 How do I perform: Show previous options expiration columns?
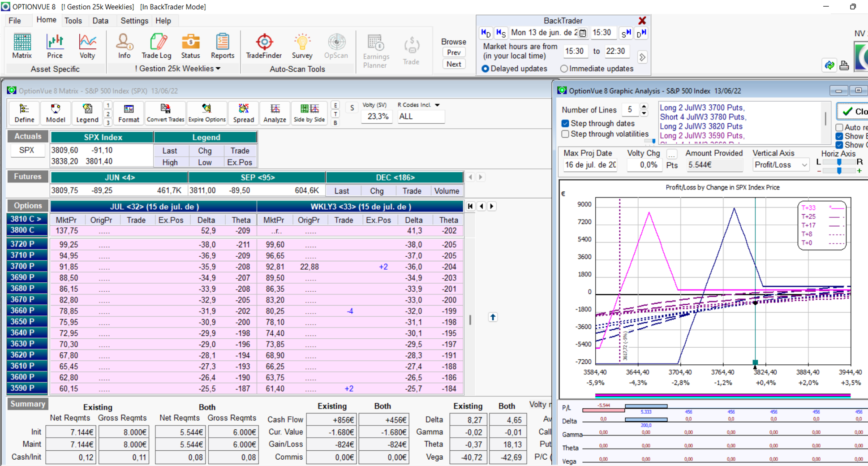pyautogui.click(x=481, y=206)
